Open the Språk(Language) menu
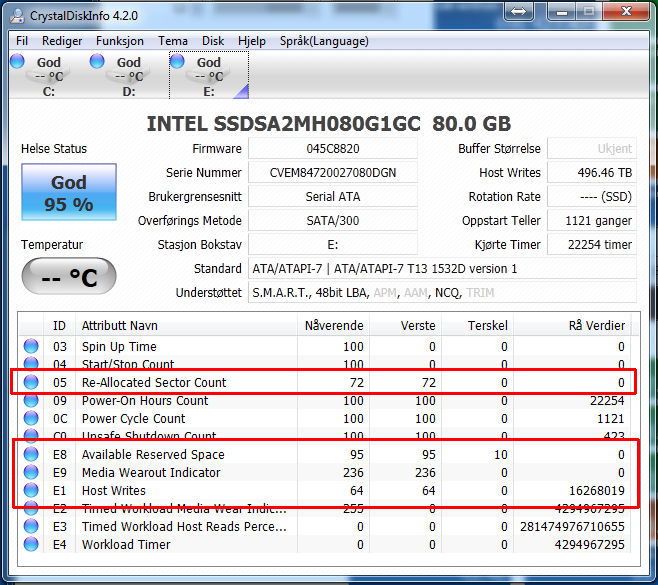The height and width of the screenshot is (585, 658). pyautogui.click(x=324, y=41)
